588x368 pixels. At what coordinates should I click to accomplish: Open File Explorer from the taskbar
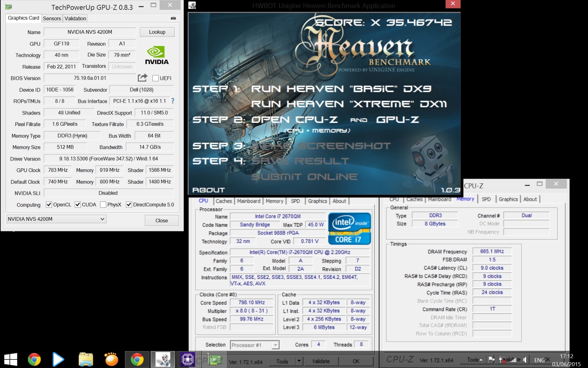click(x=86, y=359)
